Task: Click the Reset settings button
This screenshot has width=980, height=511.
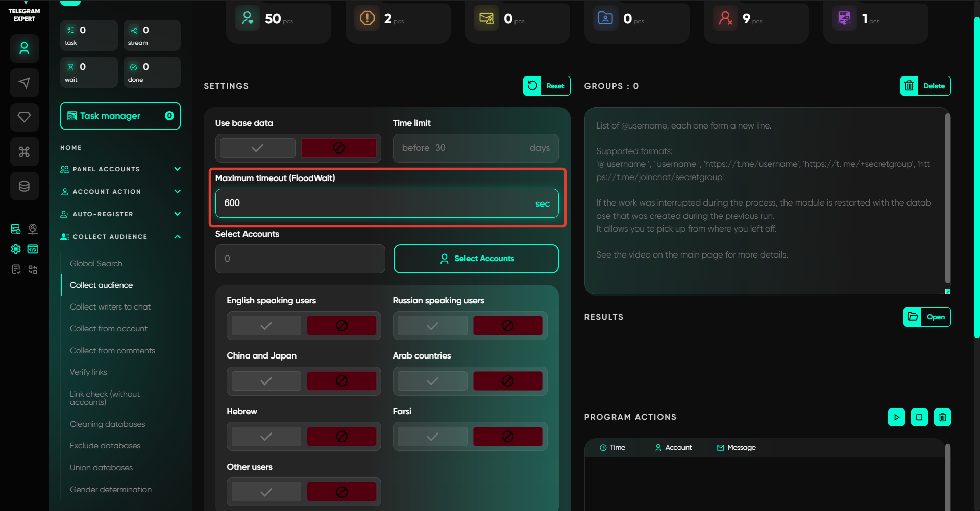Action: click(x=547, y=86)
